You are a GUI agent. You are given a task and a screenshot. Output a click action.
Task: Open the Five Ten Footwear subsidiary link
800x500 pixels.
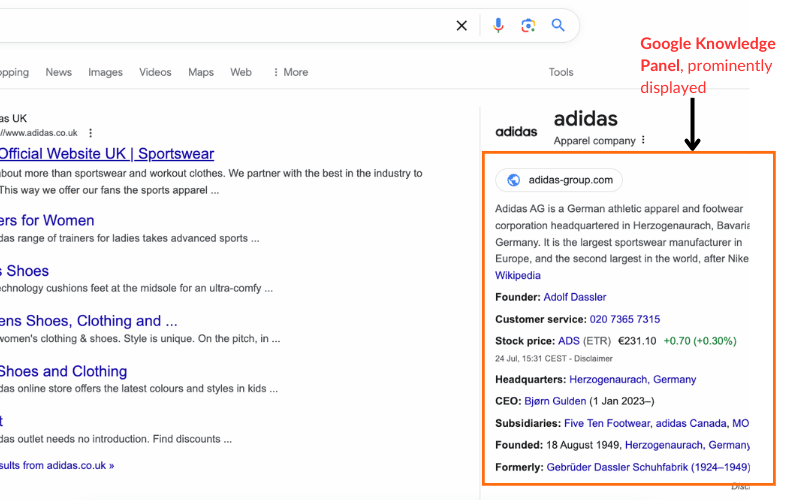tap(607, 423)
